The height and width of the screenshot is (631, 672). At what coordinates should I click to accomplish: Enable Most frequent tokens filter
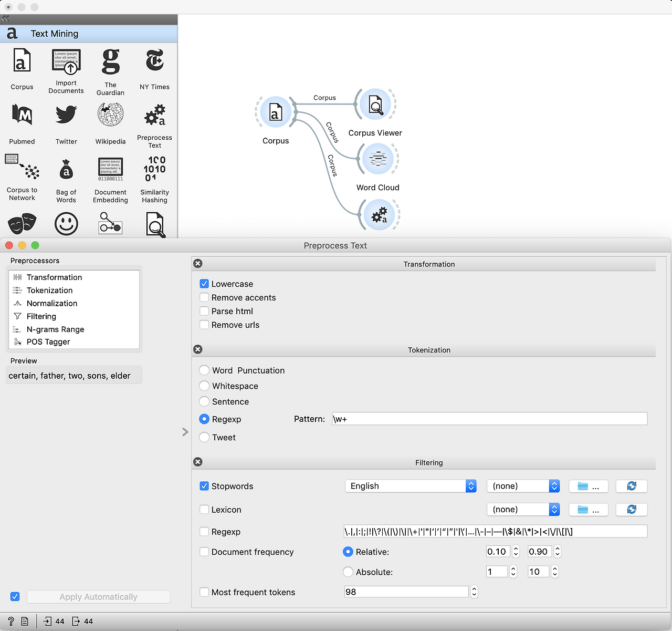point(205,592)
